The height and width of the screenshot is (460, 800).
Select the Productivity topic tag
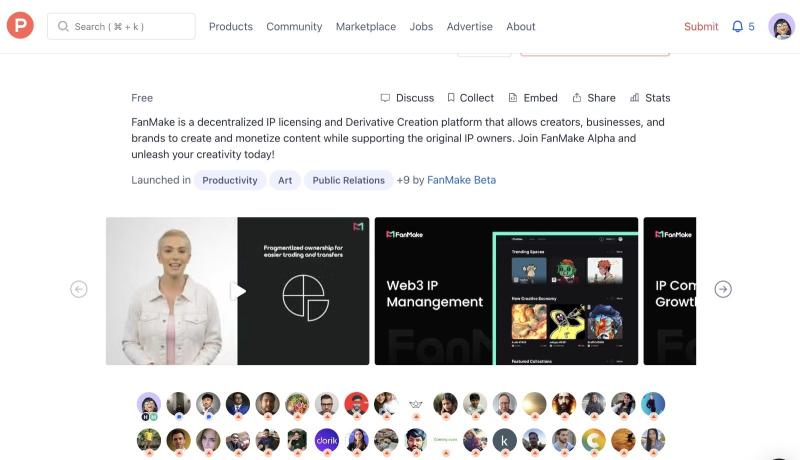tap(230, 181)
